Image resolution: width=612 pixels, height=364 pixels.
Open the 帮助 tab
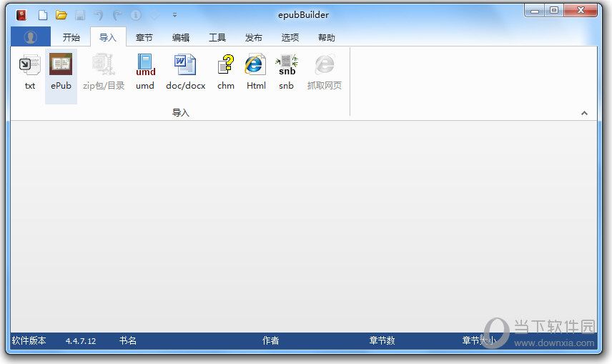[327, 37]
